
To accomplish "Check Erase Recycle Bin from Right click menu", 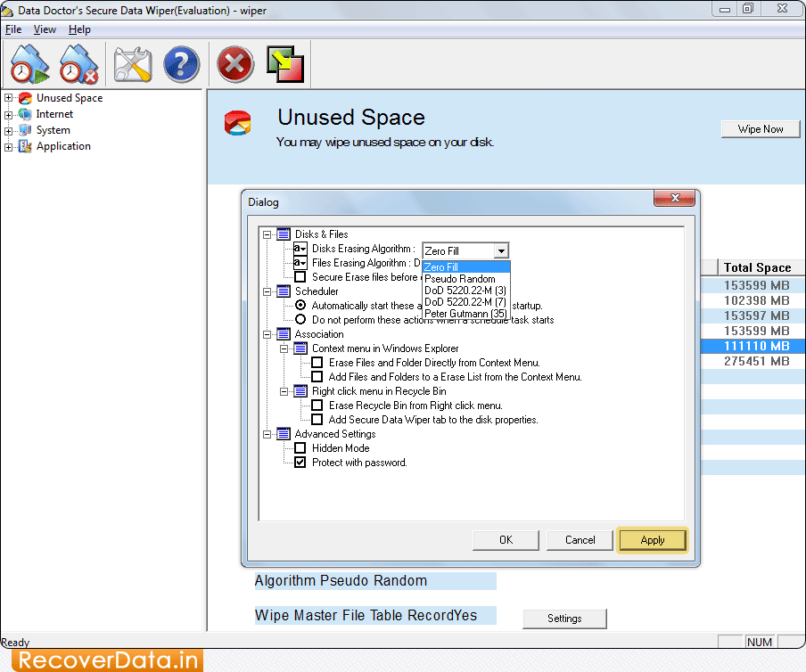I will tap(317, 406).
